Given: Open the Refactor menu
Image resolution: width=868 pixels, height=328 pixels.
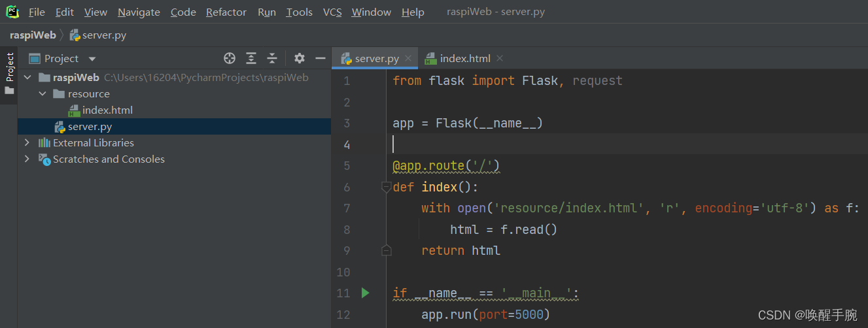Looking at the screenshot, I should (x=226, y=12).
